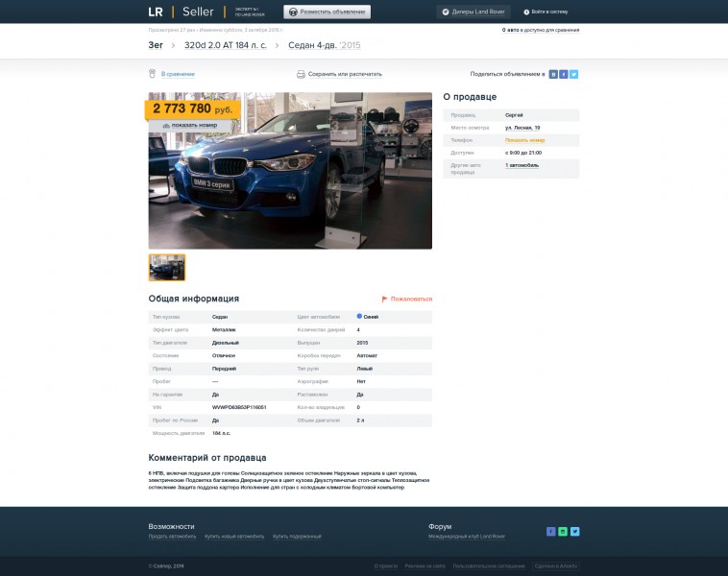
Task: Open the 3er breadcrumb
Action: pyautogui.click(x=156, y=45)
